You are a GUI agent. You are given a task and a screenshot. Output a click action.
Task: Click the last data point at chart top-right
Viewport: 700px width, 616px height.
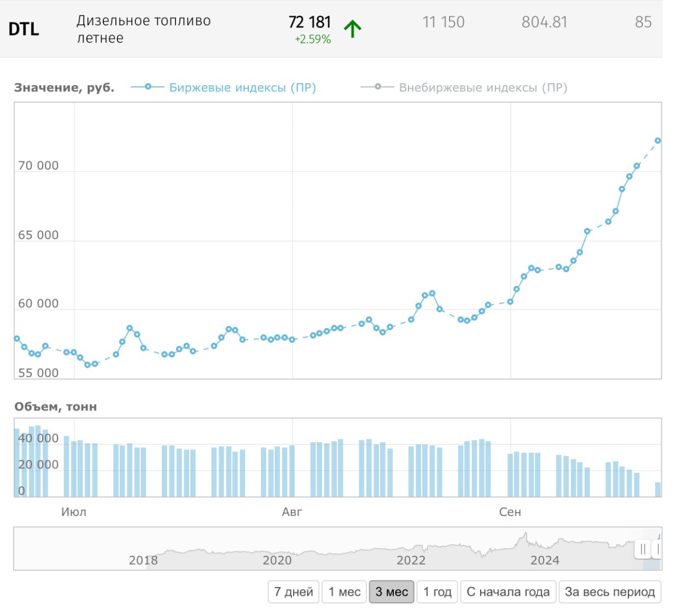tap(658, 141)
